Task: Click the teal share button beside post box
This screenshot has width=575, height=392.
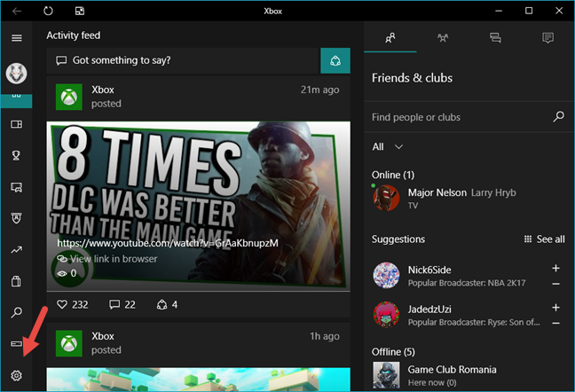Action: (x=335, y=60)
